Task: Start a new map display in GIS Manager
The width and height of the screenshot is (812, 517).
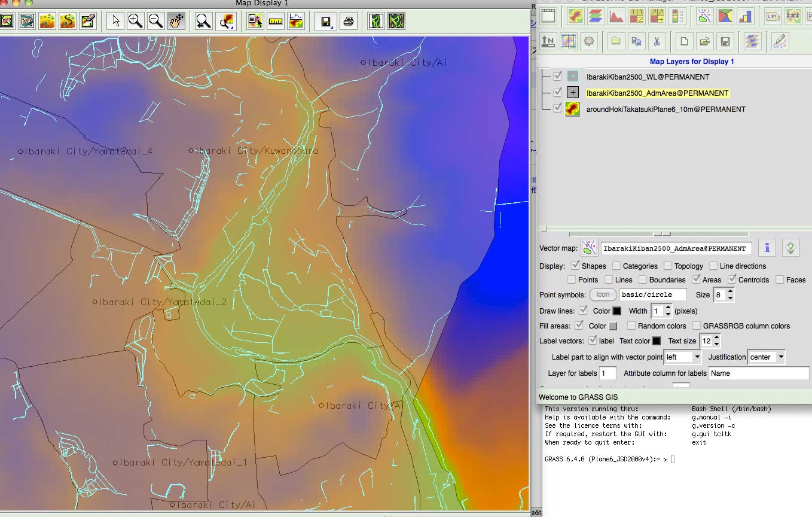Action: pyautogui.click(x=548, y=16)
